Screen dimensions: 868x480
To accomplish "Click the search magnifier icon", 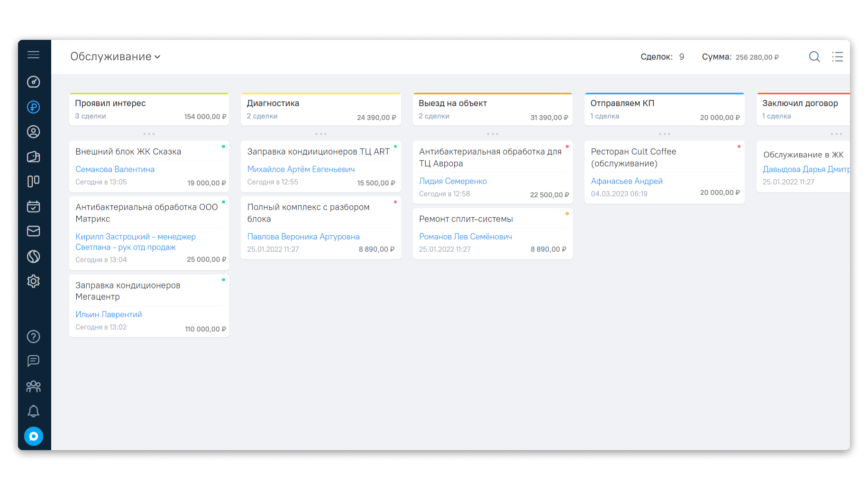I will (814, 57).
